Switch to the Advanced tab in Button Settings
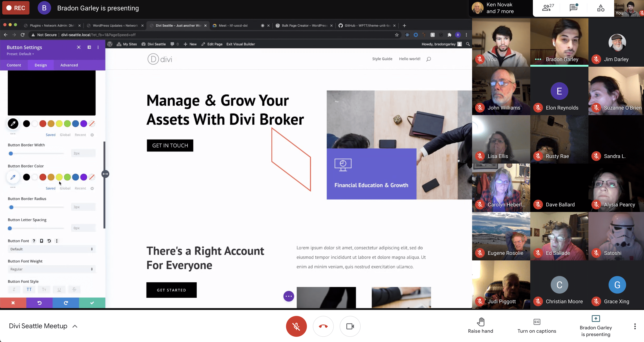This screenshot has height=342, width=644. (69, 65)
